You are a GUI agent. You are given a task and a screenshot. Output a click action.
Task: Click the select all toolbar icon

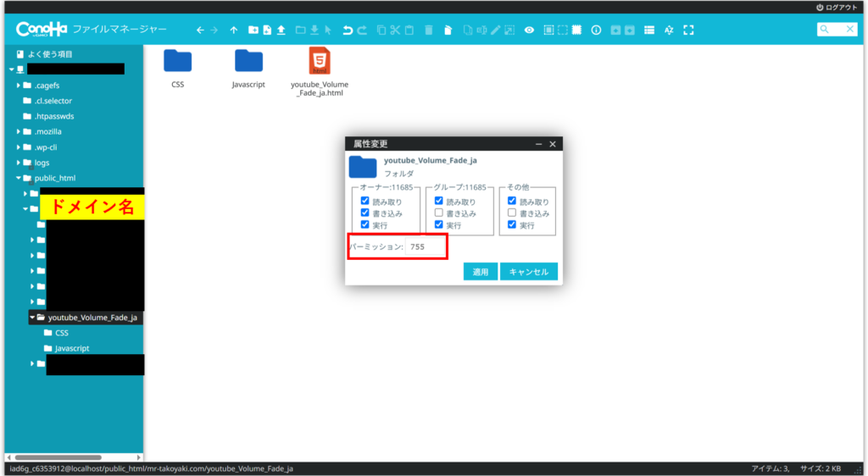(x=548, y=30)
